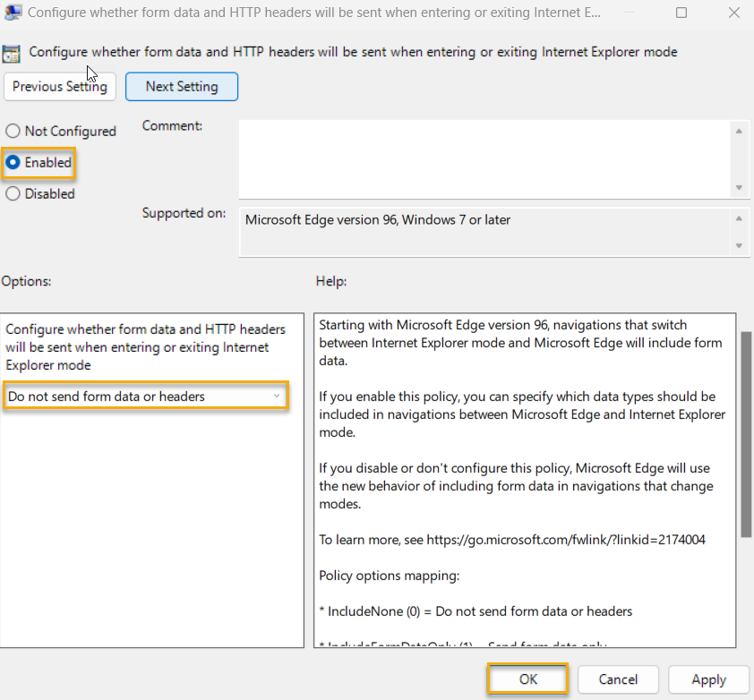Maximize the policy settings window
Viewport: 754px width, 700px height.
pos(681,13)
